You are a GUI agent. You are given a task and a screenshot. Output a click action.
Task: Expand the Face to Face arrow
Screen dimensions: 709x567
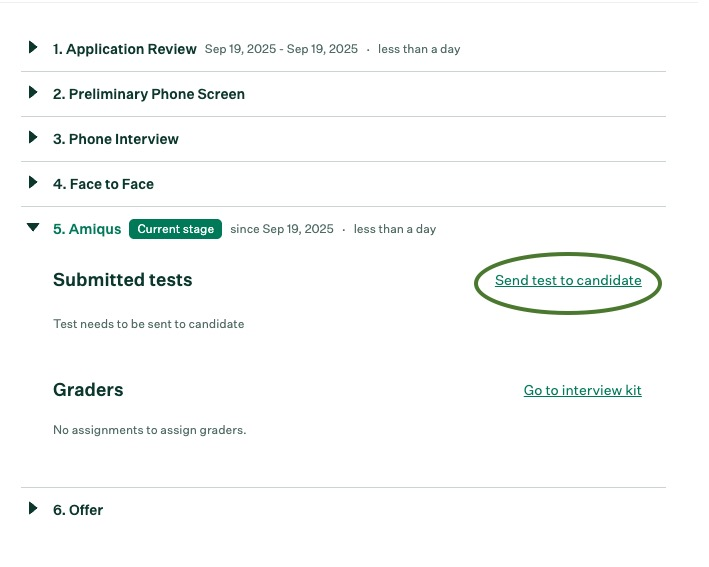(x=33, y=183)
